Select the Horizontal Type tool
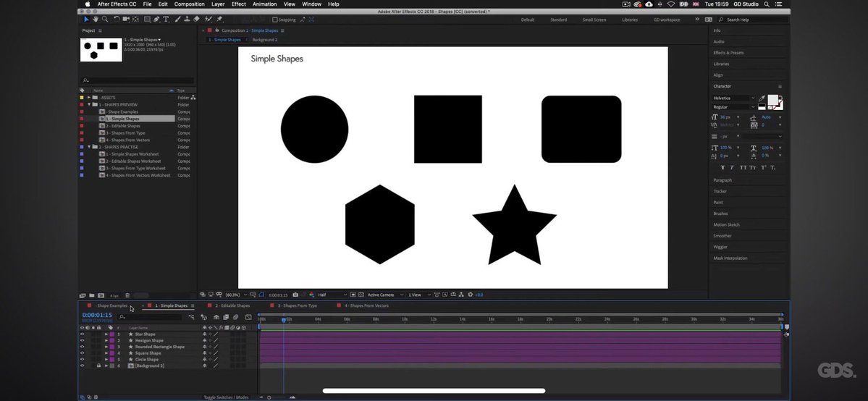Viewport: 868px width, 401px height. click(x=166, y=20)
